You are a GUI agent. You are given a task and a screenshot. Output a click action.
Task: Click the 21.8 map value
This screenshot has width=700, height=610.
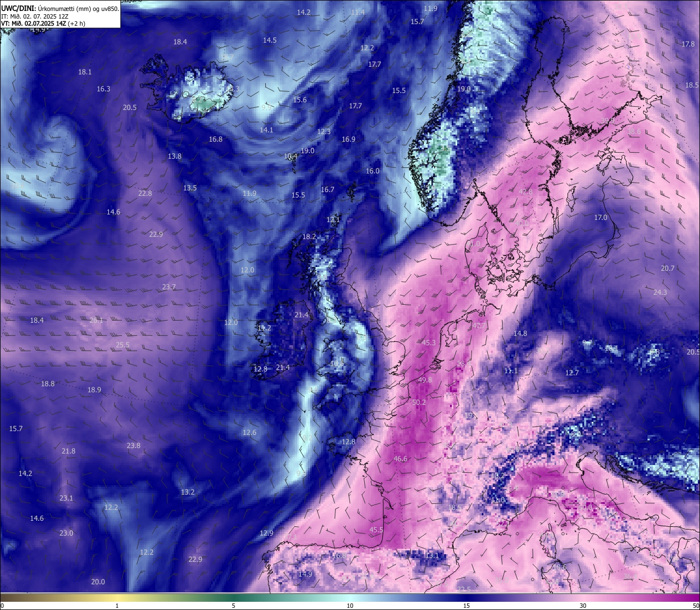pyautogui.click(x=68, y=451)
